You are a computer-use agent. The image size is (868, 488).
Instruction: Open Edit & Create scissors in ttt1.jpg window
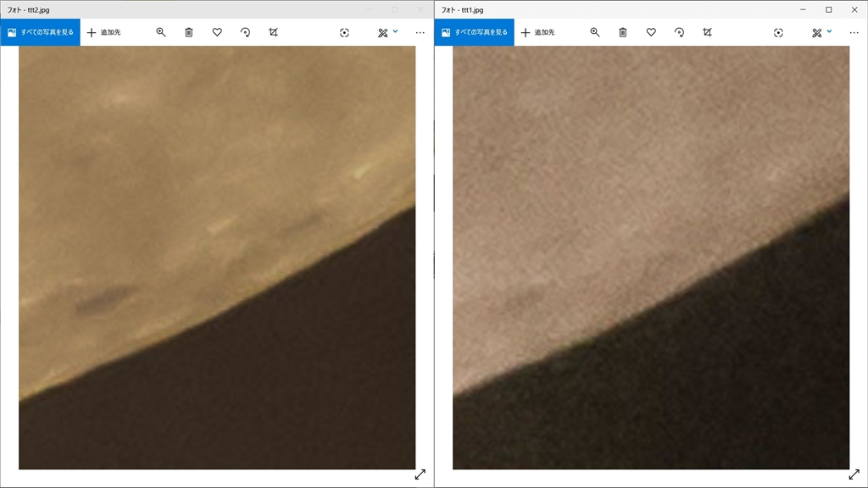(x=816, y=33)
